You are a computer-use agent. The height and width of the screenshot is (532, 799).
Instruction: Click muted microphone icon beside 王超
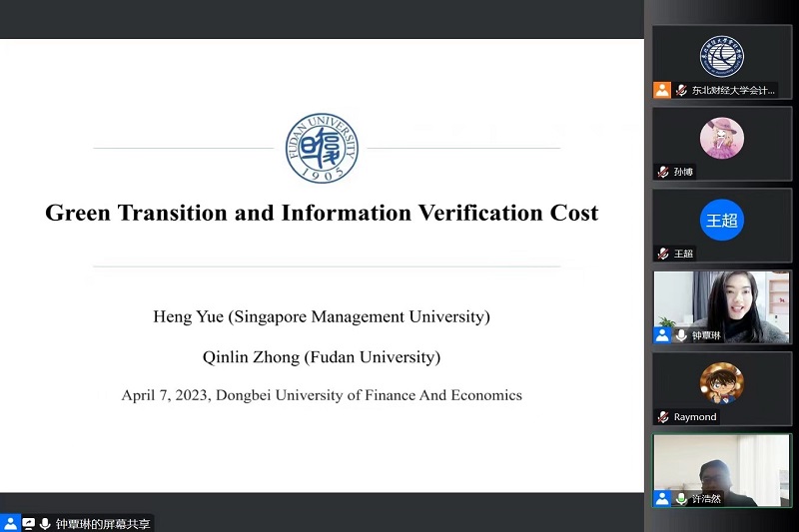coord(663,254)
